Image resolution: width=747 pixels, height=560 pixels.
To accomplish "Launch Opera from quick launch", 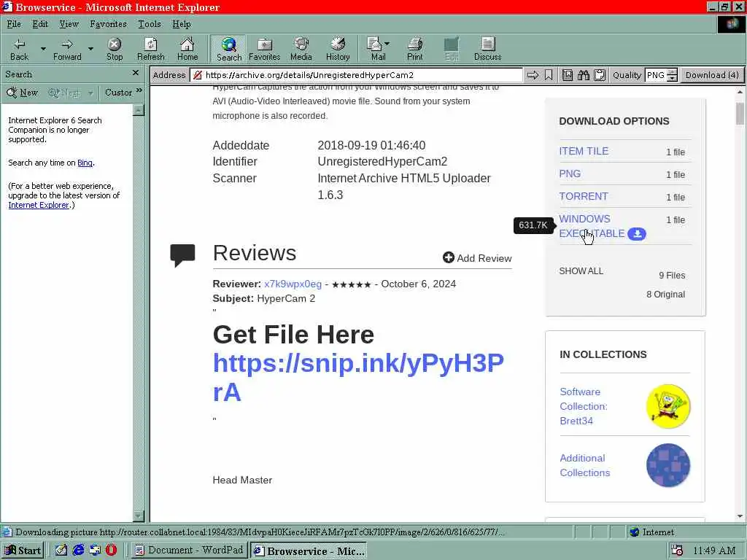I will click(112, 550).
